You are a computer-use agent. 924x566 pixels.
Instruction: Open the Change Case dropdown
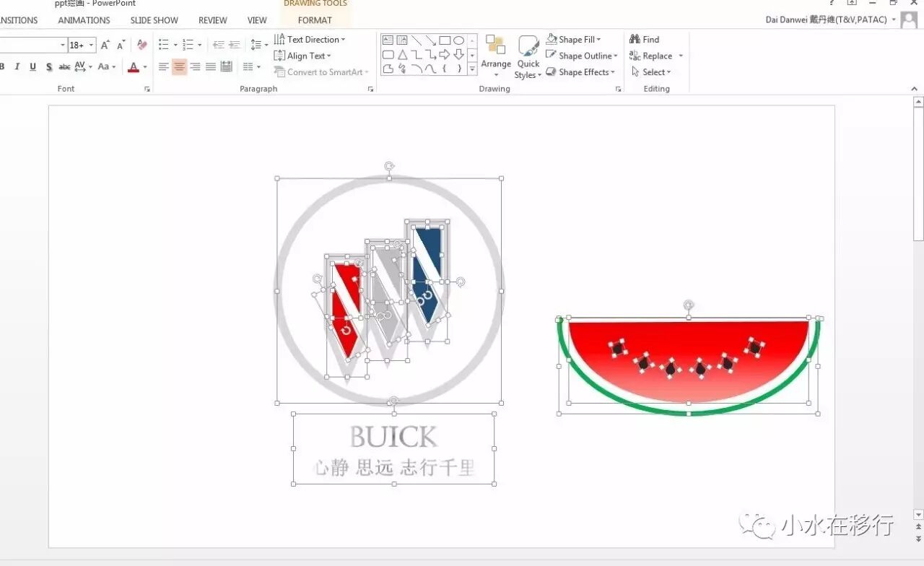point(106,67)
